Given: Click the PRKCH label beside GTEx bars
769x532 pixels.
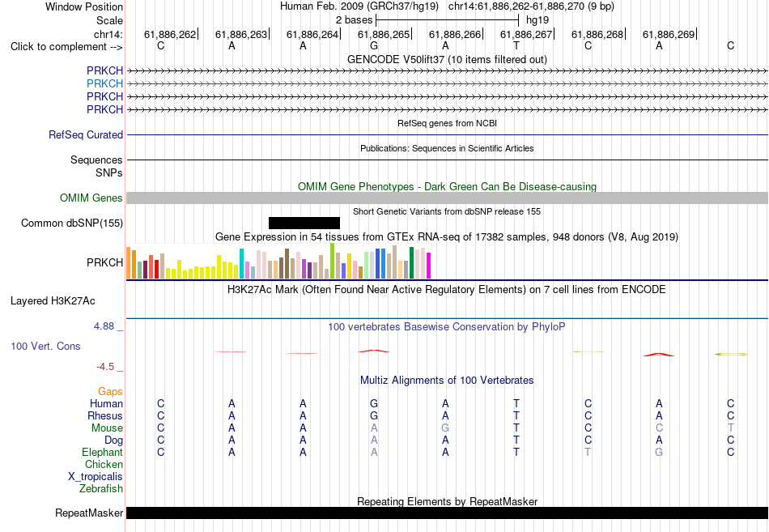Looking at the screenshot, I should pyautogui.click(x=104, y=262).
